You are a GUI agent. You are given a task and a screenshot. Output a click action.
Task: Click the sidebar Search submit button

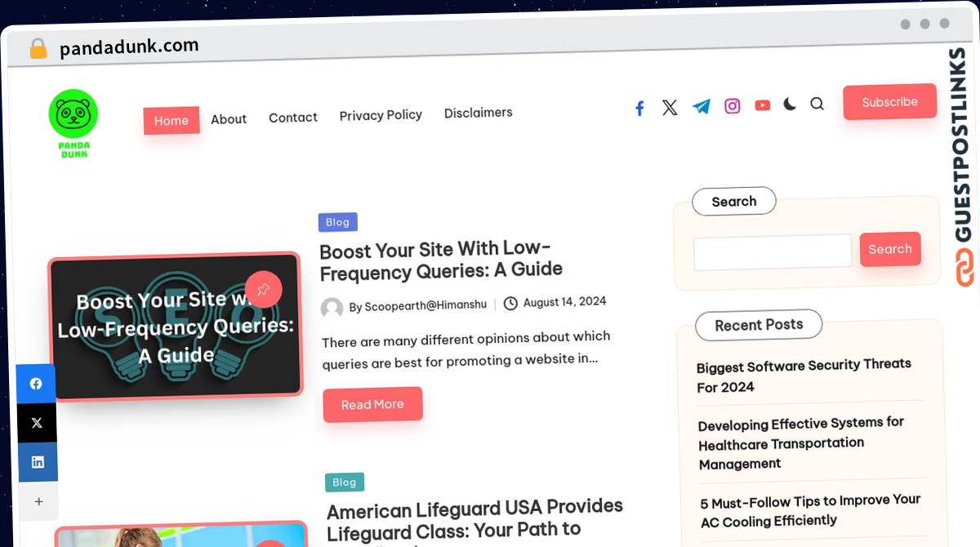[x=890, y=249]
